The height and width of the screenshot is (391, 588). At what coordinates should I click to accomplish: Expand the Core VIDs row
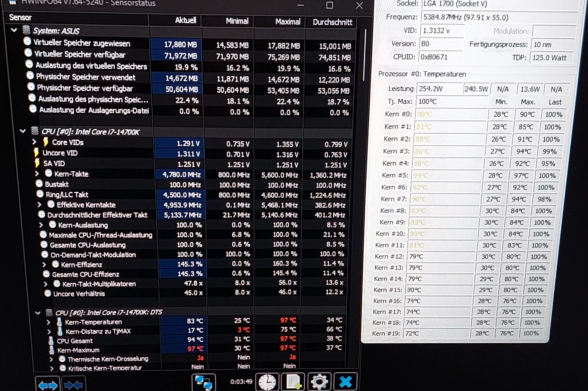tap(34, 142)
